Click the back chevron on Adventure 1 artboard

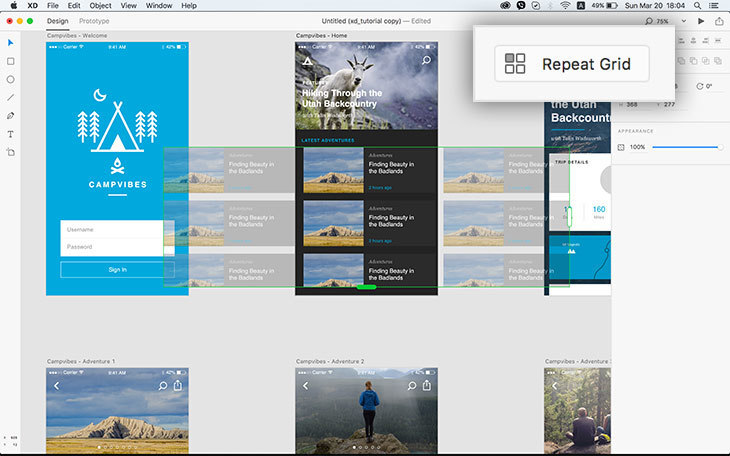pos(56,386)
